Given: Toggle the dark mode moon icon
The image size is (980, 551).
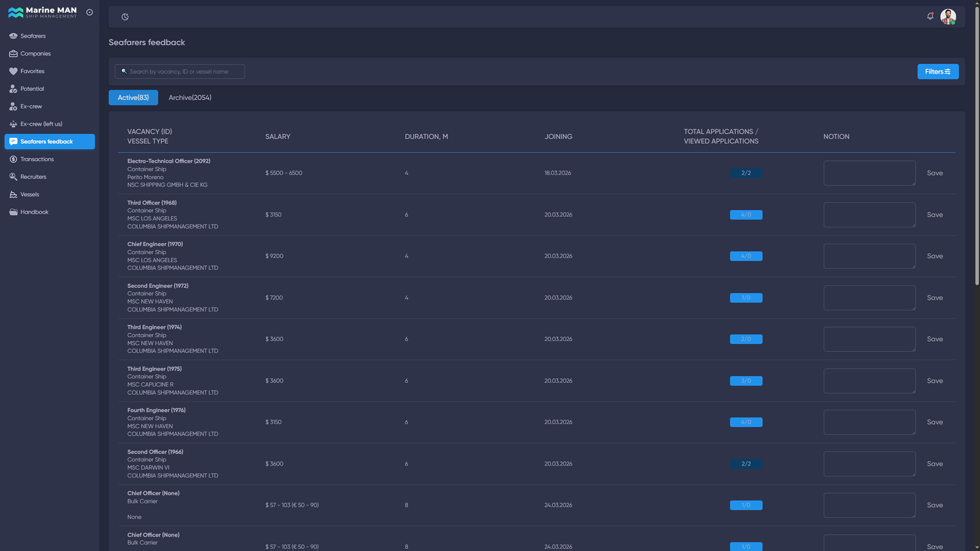Looking at the screenshot, I should point(125,17).
